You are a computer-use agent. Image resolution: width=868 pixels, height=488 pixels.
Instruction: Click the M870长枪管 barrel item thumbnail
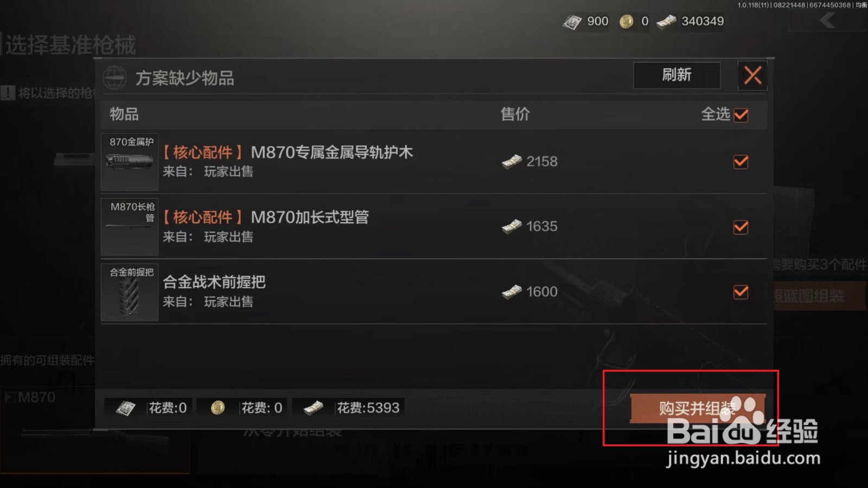(x=130, y=227)
